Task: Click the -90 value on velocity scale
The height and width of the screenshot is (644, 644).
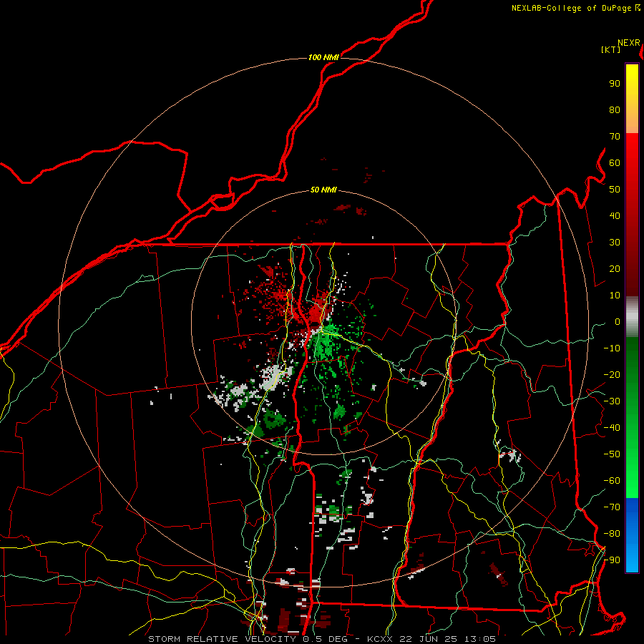Action: pyautogui.click(x=612, y=560)
